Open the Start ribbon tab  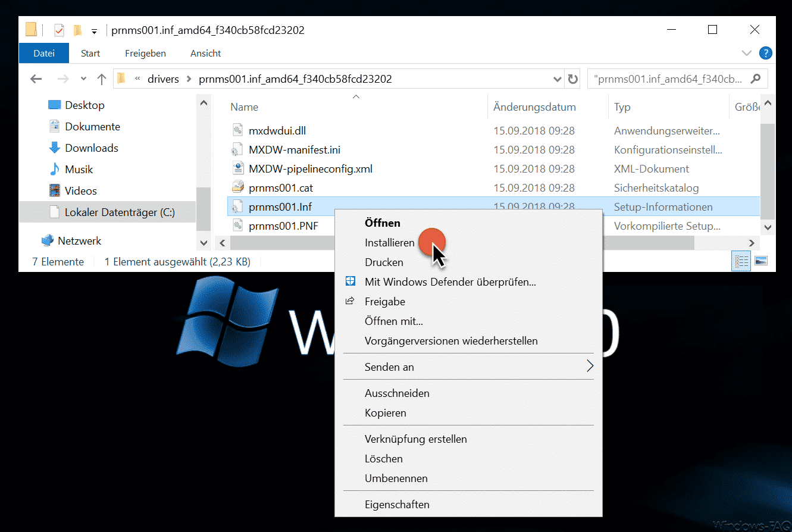point(90,53)
